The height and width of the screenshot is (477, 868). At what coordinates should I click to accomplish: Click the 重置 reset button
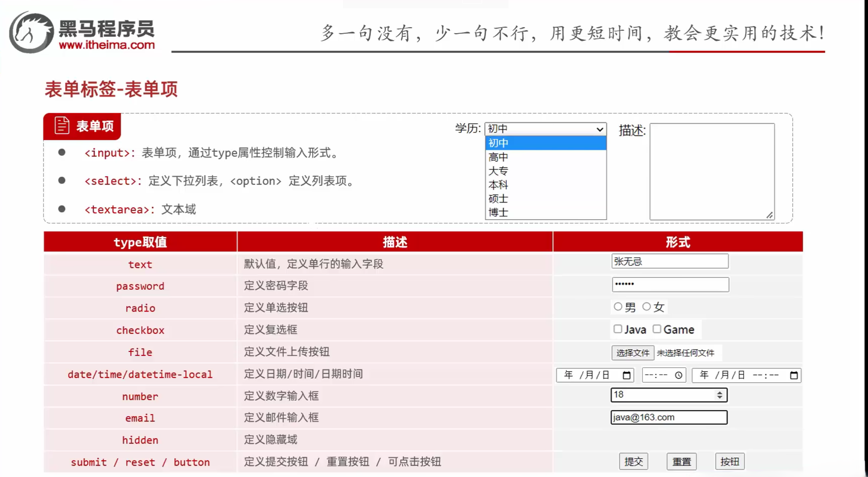pyautogui.click(x=681, y=461)
